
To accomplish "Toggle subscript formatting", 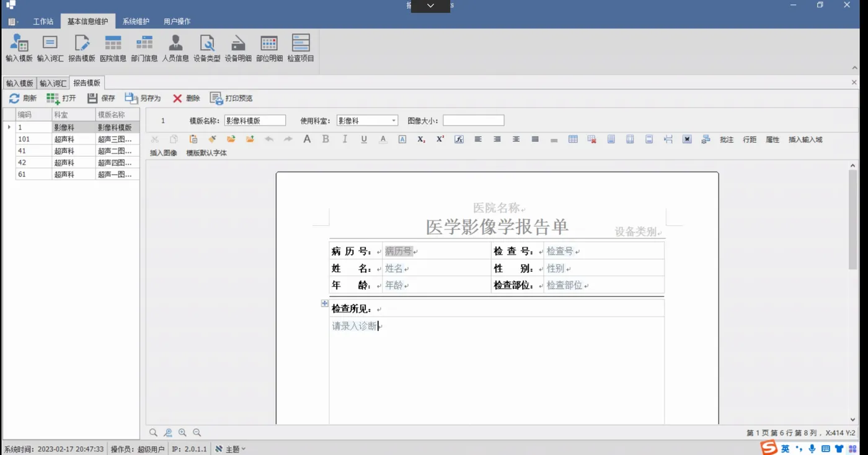I will click(421, 139).
